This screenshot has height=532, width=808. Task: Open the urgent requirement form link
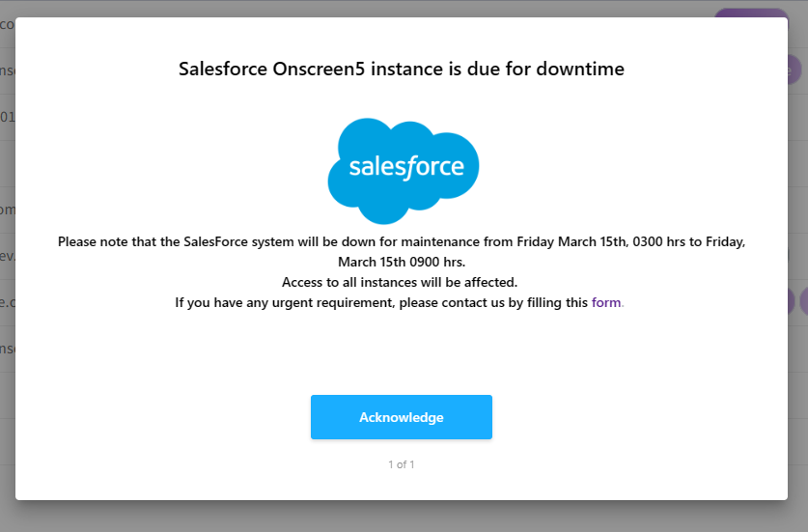click(x=606, y=302)
